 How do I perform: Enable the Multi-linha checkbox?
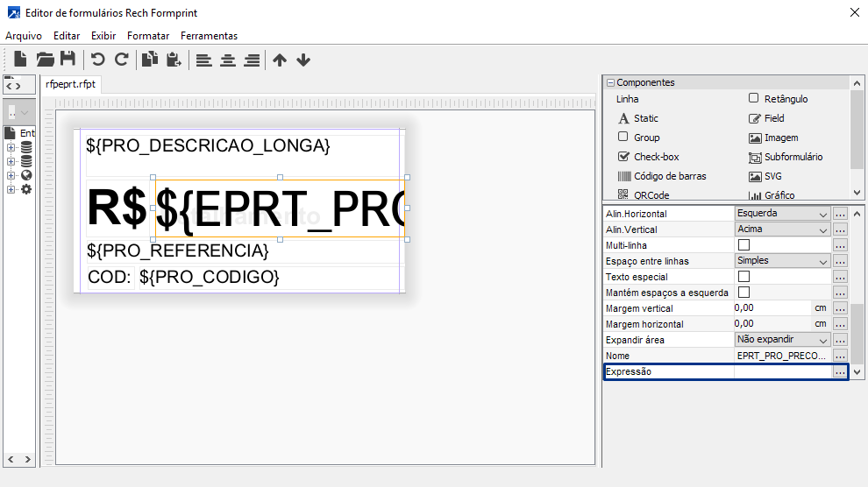[743, 245]
